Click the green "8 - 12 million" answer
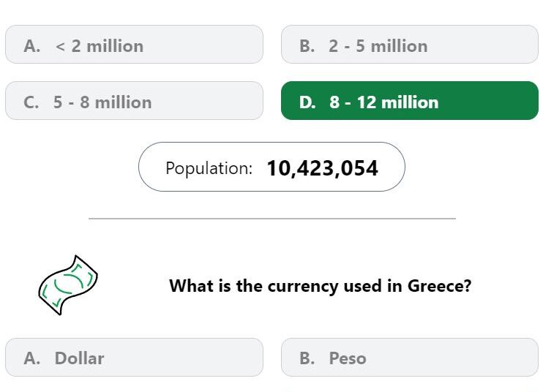Screen dimensions: 543x392 pyautogui.click(x=410, y=101)
